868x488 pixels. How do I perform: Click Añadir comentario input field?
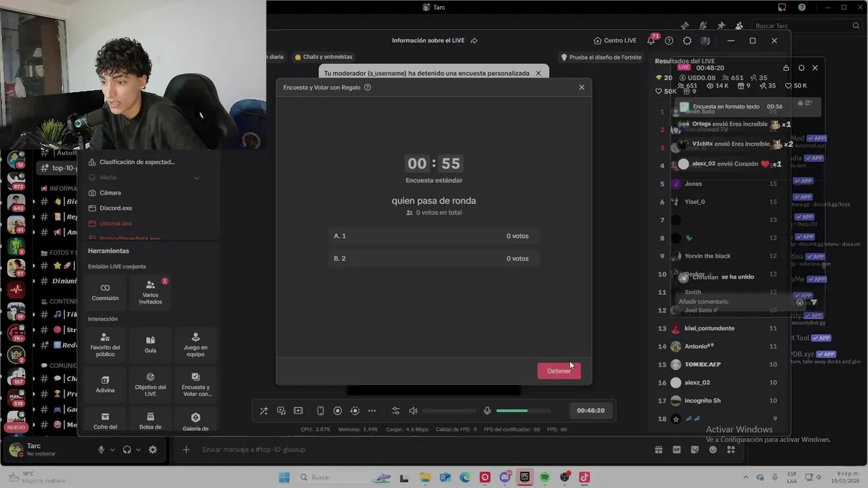click(x=732, y=302)
